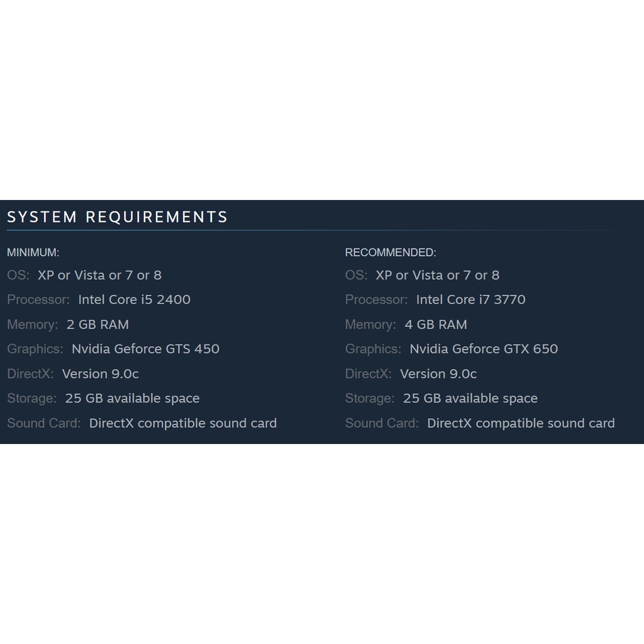Click the Memory label under Minimum
The image size is (644, 644).
(32, 325)
